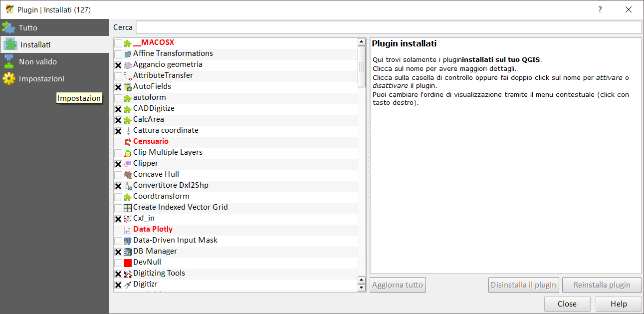This screenshot has width=644, height=314.
Task: Click the Create Indexed Vector Grid icon
Action: (128, 208)
